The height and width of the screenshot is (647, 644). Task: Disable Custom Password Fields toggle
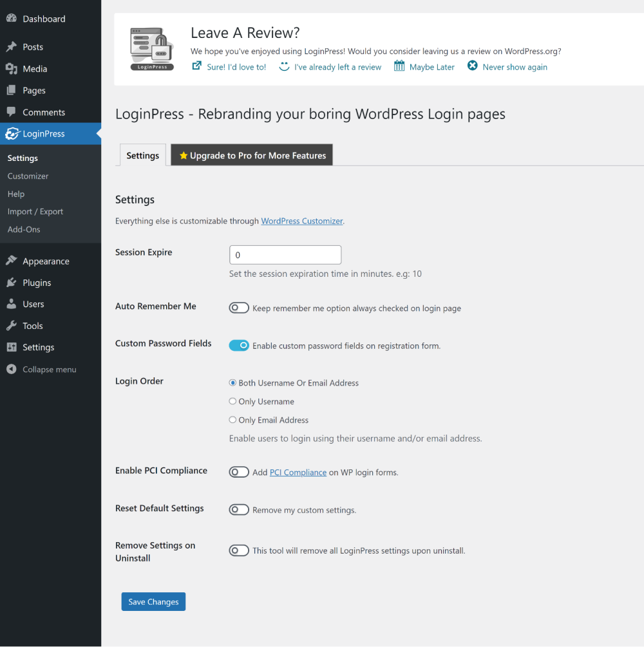point(239,345)
